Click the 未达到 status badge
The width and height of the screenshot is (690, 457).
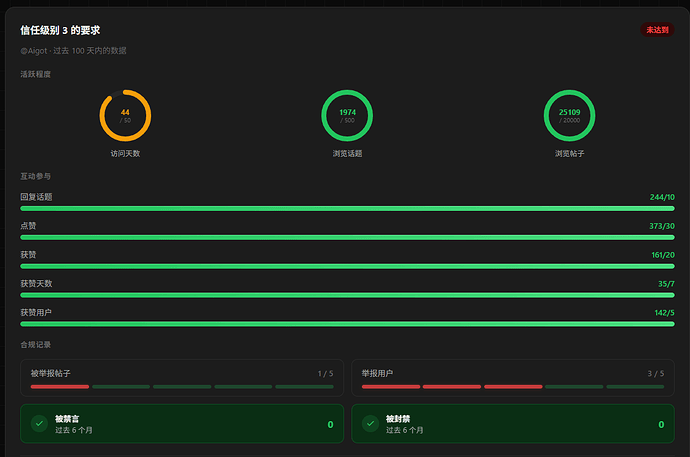657,30
